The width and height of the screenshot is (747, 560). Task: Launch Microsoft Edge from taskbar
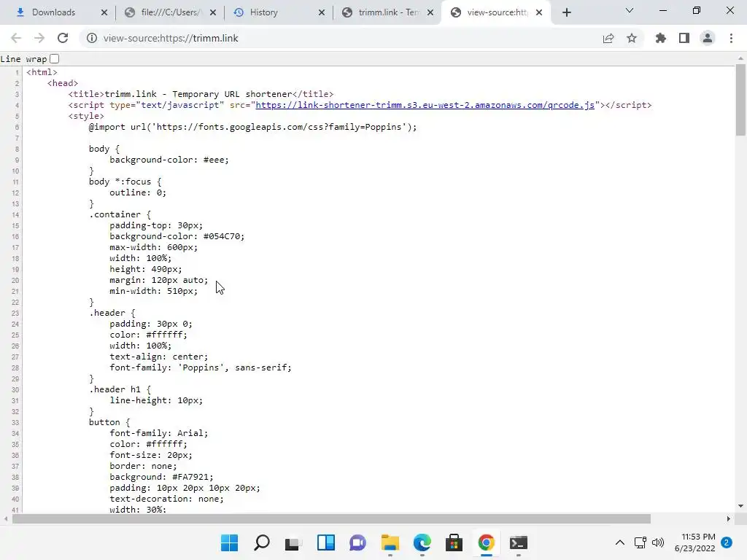click(422, 542)
